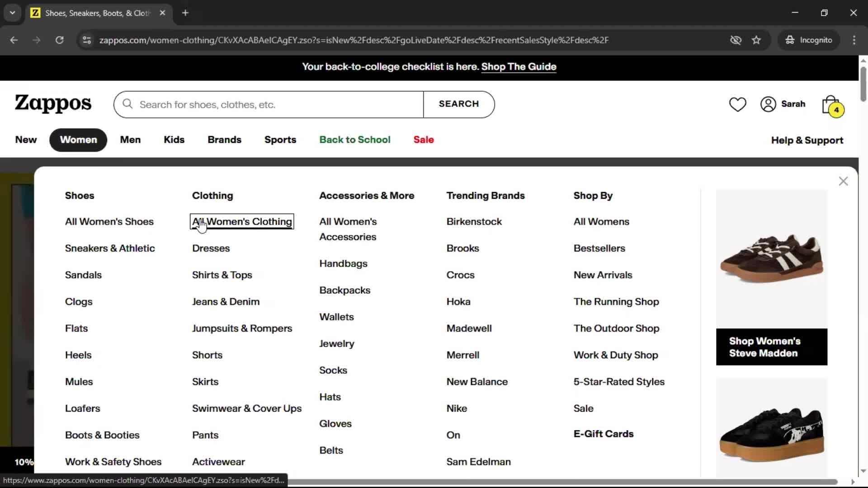
Task: Open Help & Support
Action: coord(807,141)
